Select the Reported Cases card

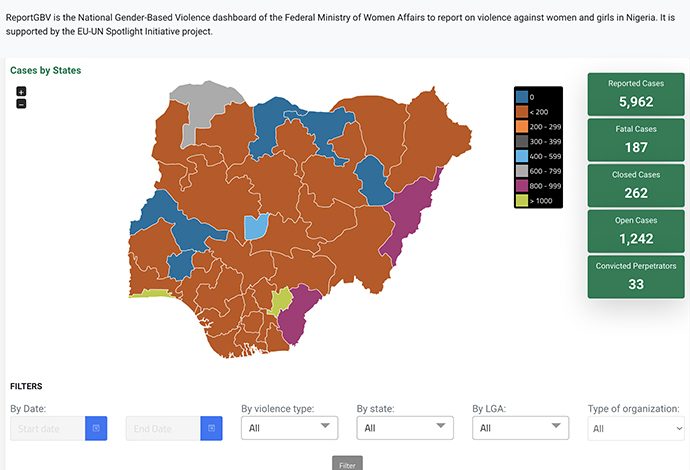coord(636,93)
